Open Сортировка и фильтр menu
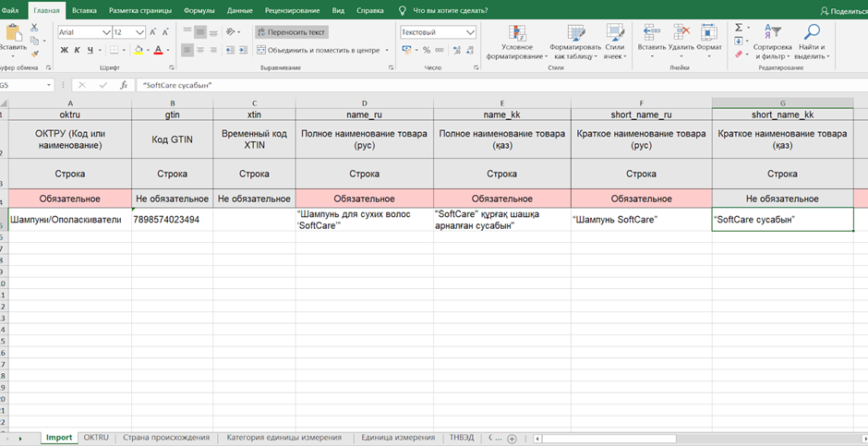The height and width of the screenshot is (446, 868). click(x=772, y=42)
